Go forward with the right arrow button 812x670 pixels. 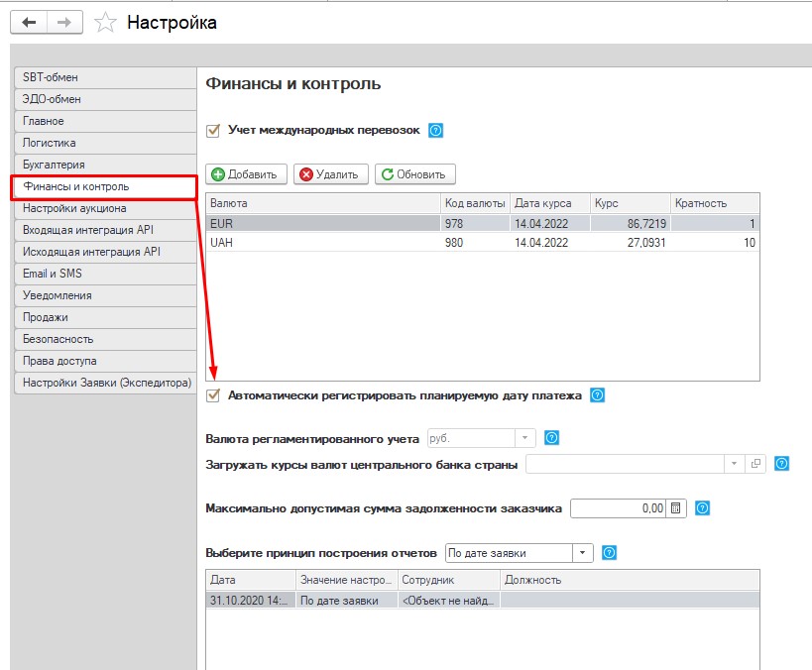pyautogui.click(x=64, y=23)
